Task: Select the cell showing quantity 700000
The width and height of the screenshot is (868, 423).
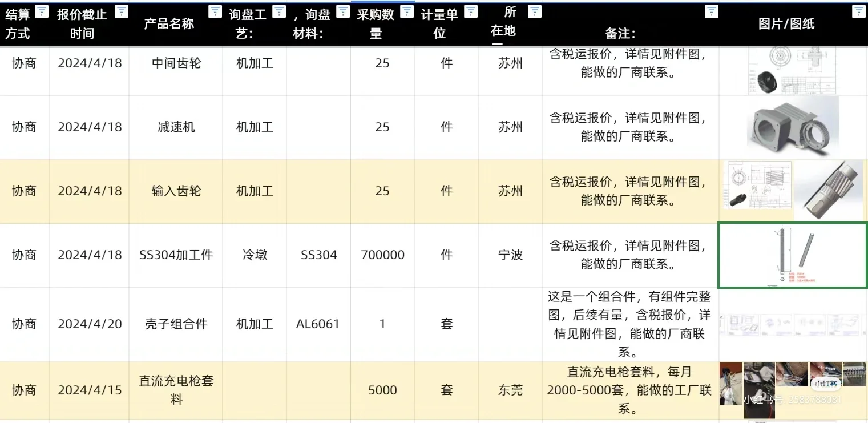Action: pos(382,255)
